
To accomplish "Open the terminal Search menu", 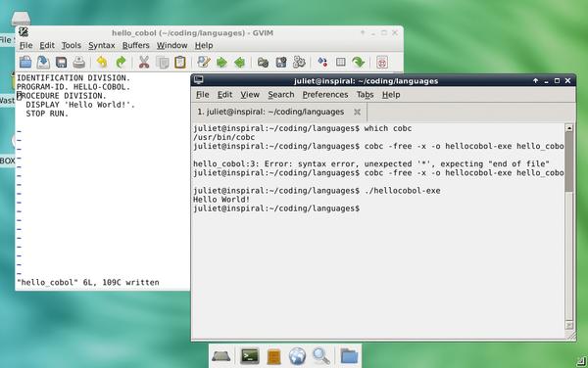I will click(x=281, y=95).
